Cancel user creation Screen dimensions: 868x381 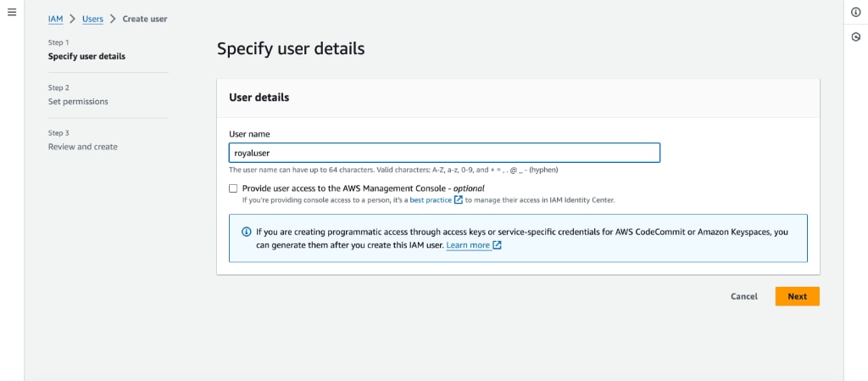pos(744,296)
